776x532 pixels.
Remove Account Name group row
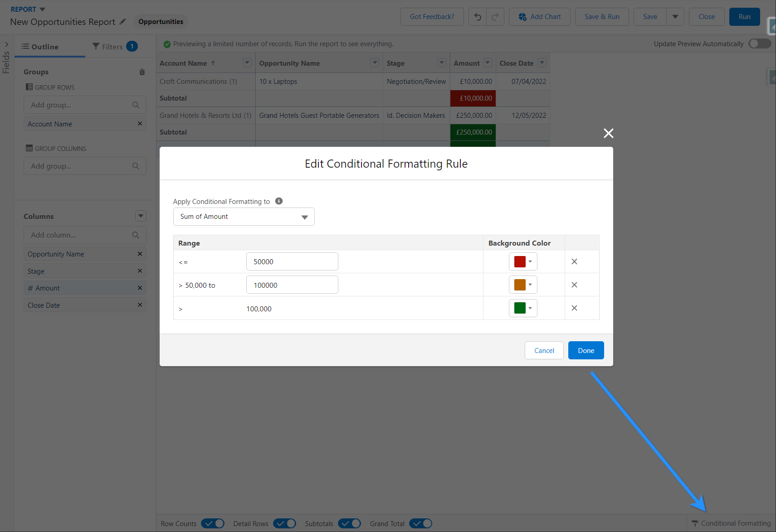[x=140, y=124]
